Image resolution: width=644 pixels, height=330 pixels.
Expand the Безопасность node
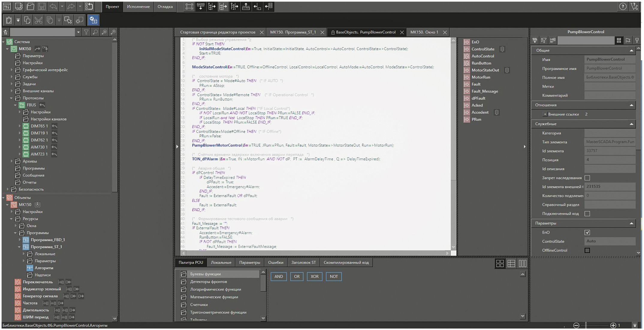[x=8, y=189]
